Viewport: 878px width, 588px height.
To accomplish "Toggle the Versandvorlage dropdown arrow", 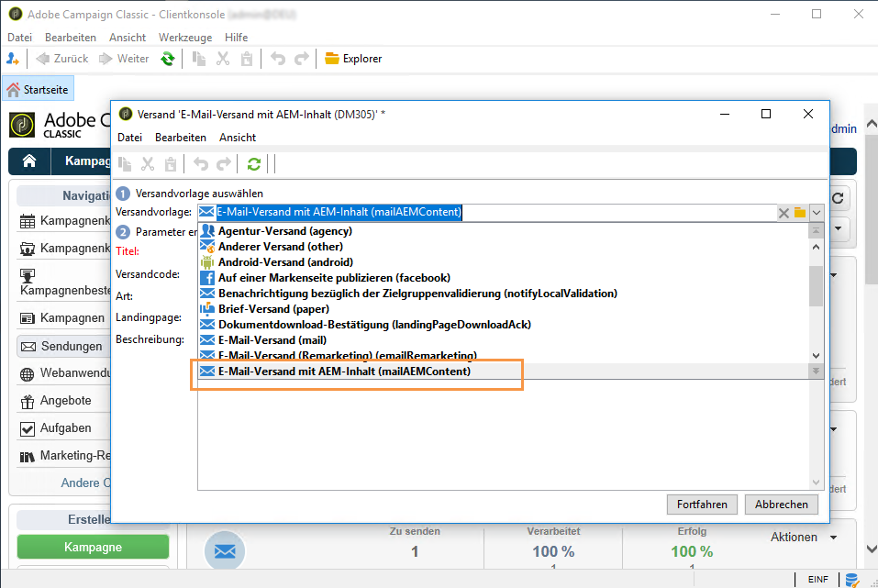I will click(817, 213).
